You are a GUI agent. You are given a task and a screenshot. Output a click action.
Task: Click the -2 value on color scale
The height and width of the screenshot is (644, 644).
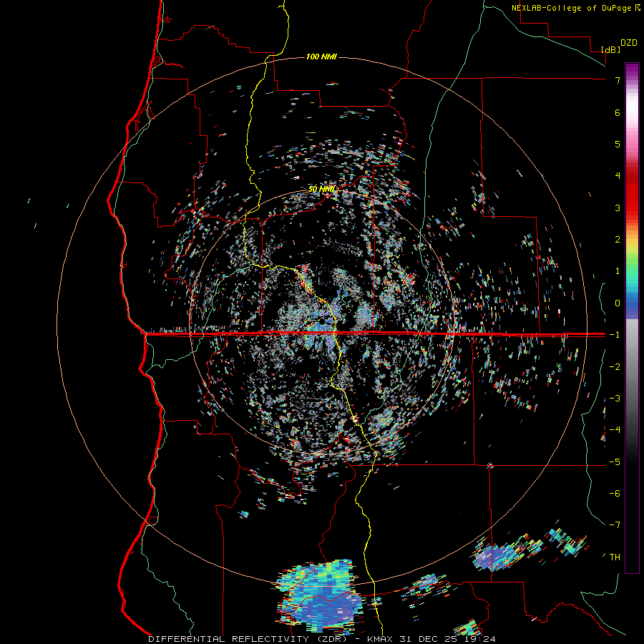pos(615,367)
